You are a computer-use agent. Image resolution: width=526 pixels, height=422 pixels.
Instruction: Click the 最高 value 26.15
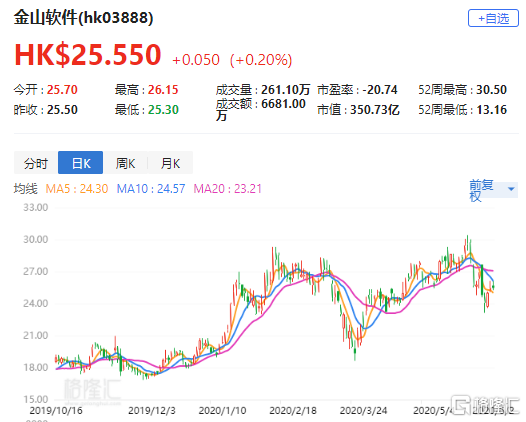(163, 90)
